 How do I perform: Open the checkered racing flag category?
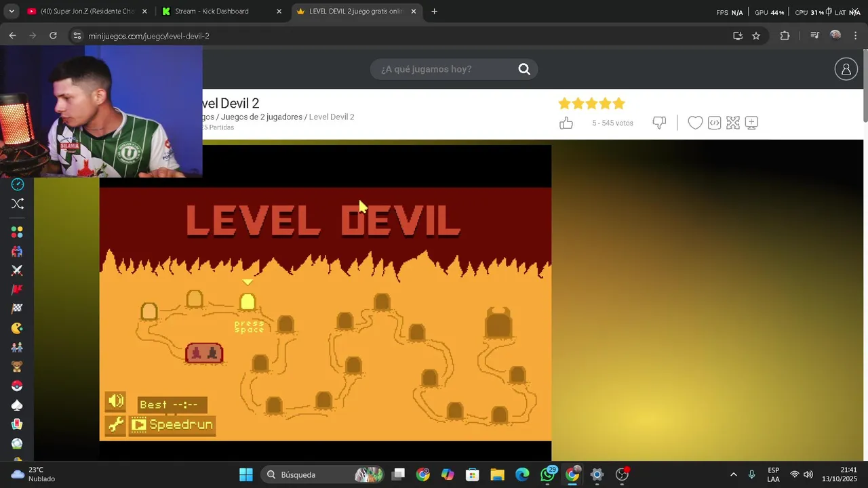(x=18, y=308)
